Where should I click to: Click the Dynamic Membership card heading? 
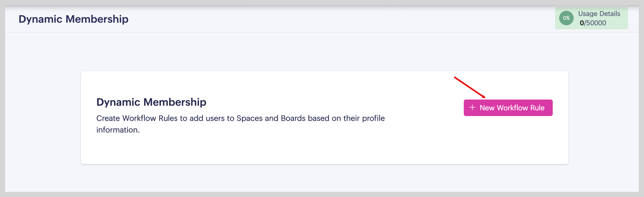click(x=151, y=102)
